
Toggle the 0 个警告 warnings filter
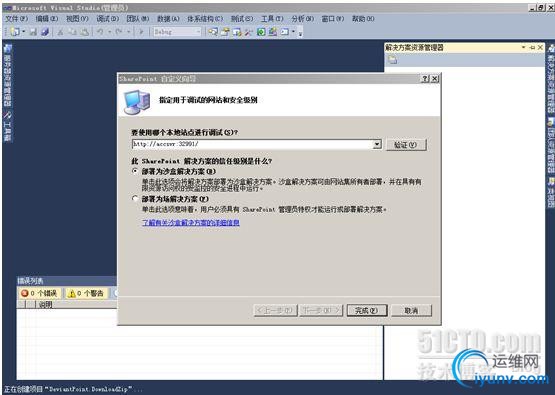[x=86, y=293]
